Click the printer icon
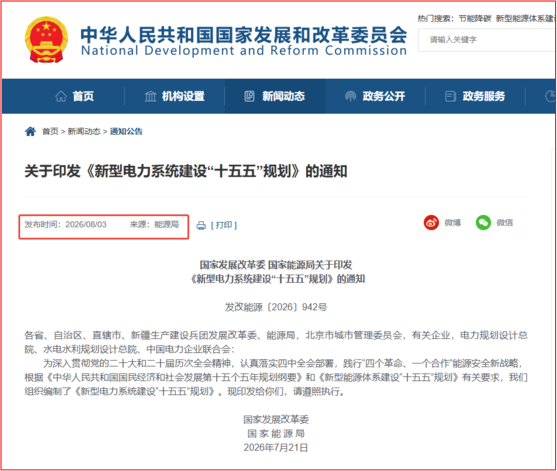Viewport: 557px width, 471px height. pos(201,225)
